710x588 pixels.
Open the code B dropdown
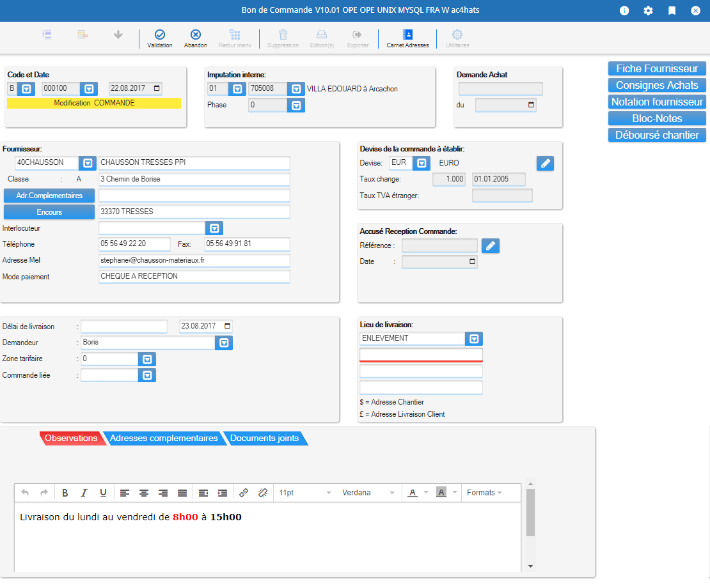(26, 89)
